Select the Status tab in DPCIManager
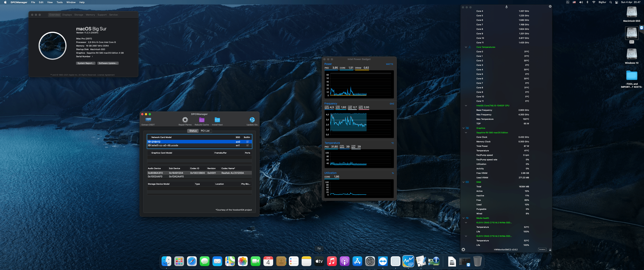 (193, 131)
